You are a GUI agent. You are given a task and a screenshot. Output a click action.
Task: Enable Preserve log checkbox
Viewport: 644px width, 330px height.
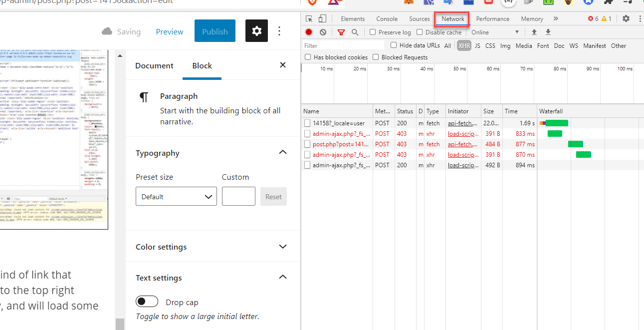(x=373, y=32)
